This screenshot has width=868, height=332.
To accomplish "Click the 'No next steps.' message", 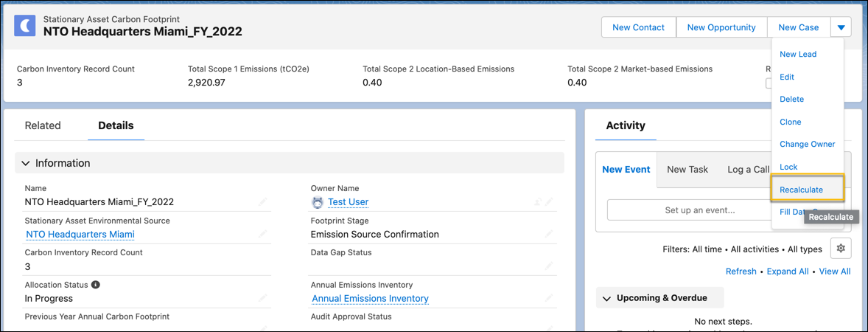I will (x=723, y=322).
